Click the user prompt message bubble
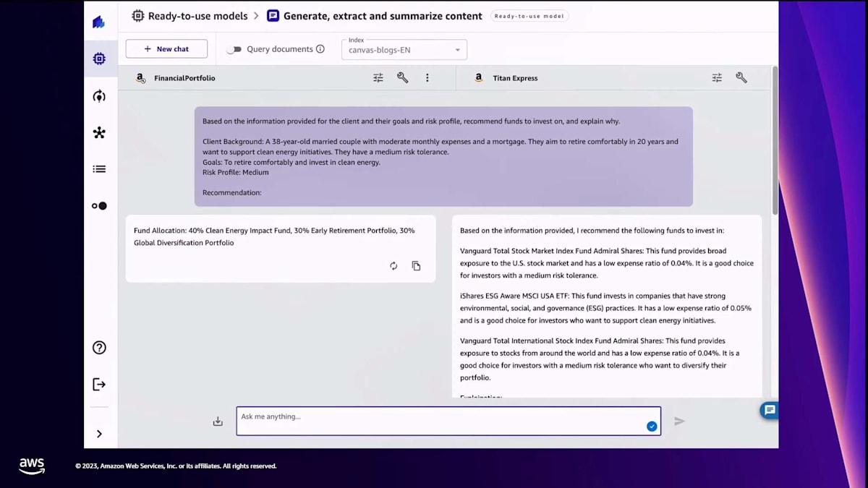 [x=443, y=157]
